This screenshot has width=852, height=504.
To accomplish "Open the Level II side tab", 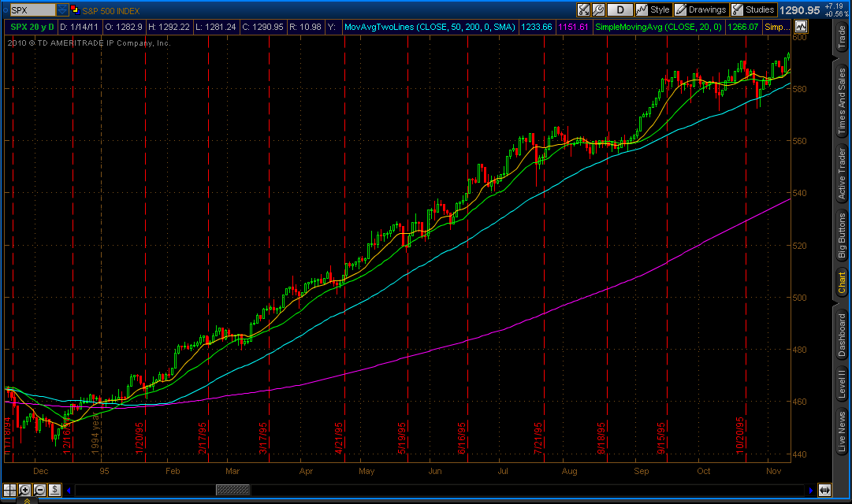I will click(842, 384).
